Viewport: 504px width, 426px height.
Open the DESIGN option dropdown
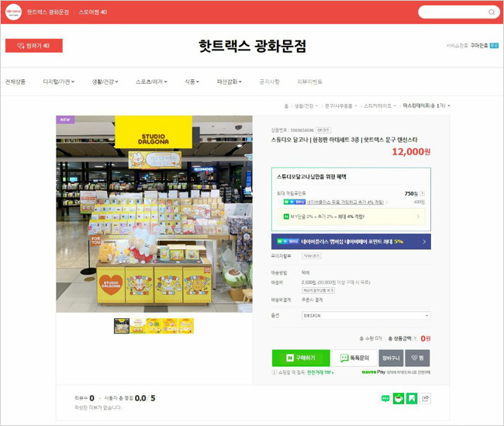point(366,316)
